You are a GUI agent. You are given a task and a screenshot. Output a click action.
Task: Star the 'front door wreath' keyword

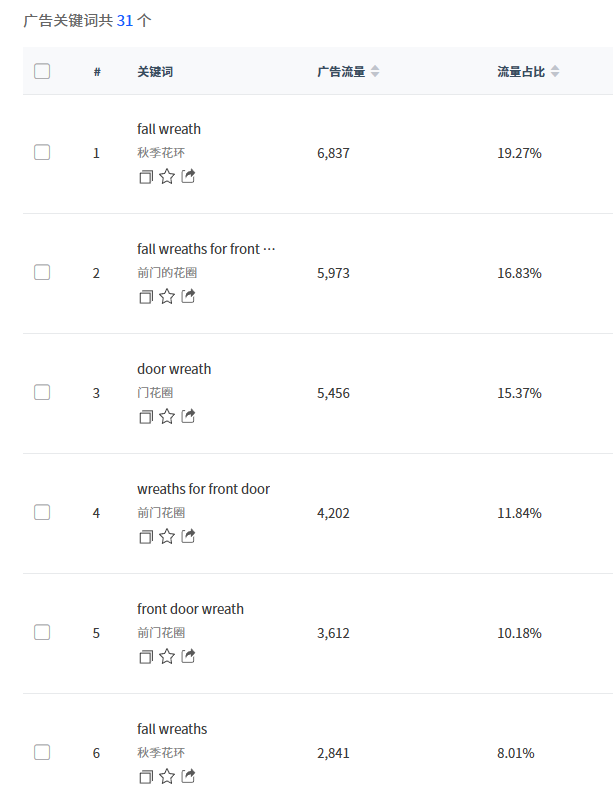click(x=167, y=657)
